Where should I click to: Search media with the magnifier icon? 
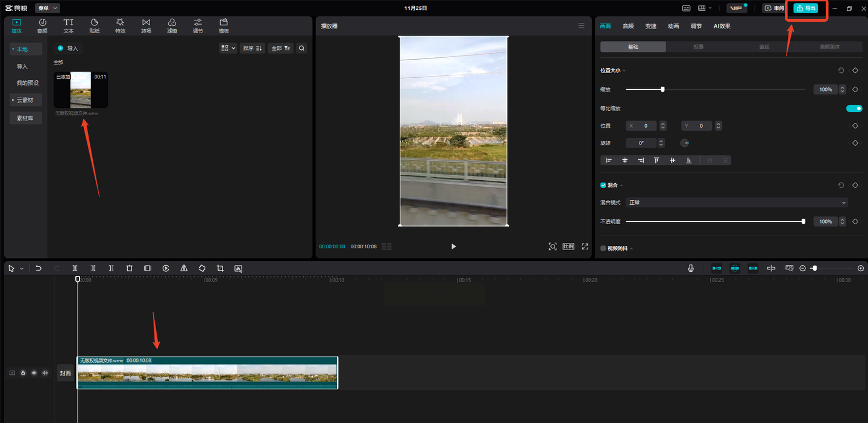pyautogui.click(x=302, y=48)
